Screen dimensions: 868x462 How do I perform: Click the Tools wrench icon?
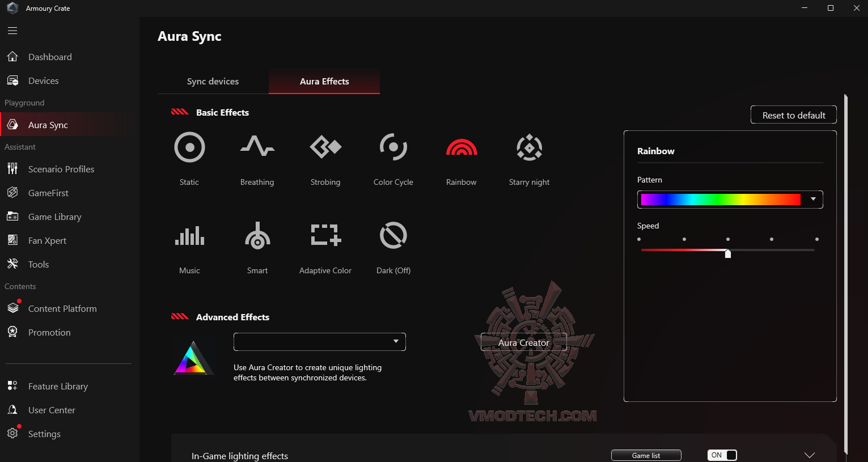(x=12, y=264)
